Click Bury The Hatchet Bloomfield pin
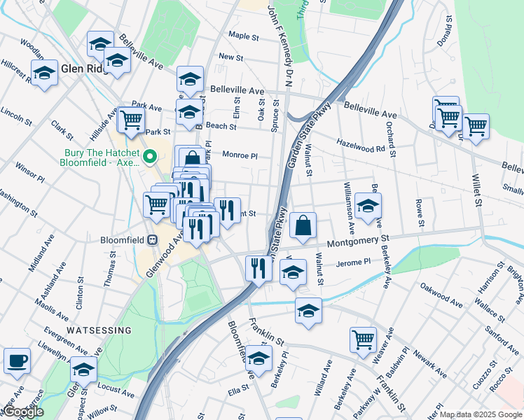Screen dimensions: 524x420 tap(150, 157)
